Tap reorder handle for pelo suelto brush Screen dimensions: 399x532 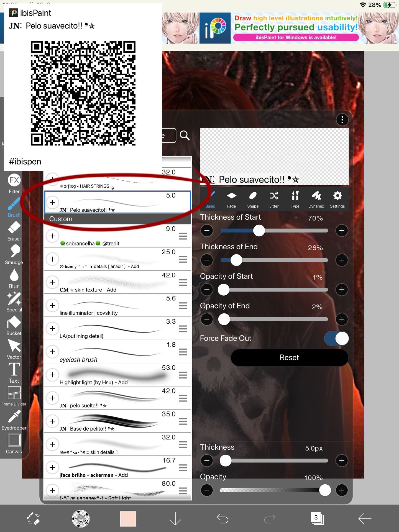coord(183,398)
